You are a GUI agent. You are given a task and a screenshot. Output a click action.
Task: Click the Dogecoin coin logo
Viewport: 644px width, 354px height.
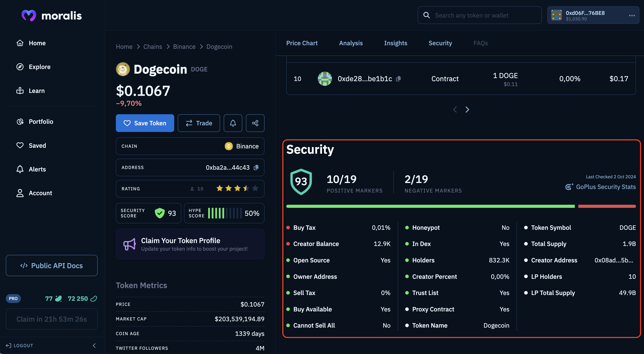123,69
